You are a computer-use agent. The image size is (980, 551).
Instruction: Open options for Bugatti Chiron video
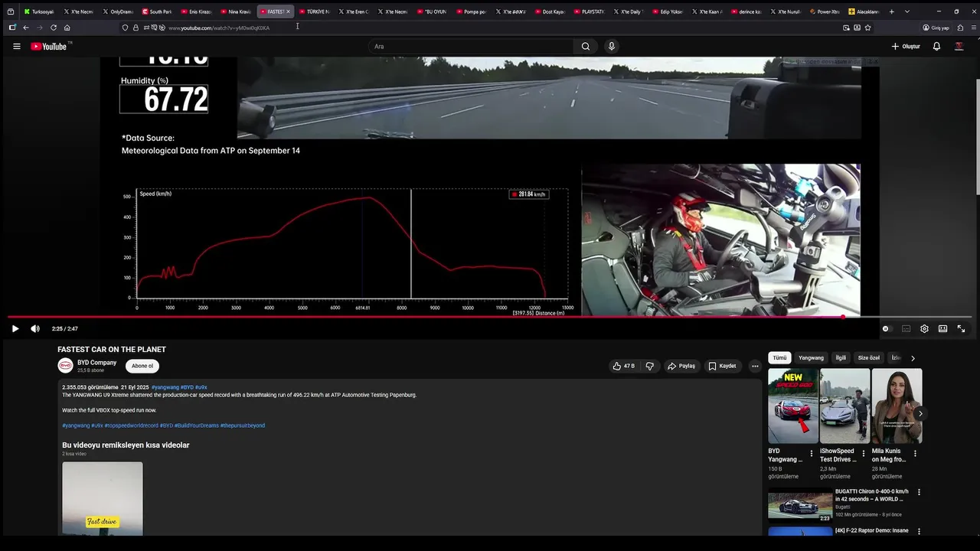[x=919, y=492]
